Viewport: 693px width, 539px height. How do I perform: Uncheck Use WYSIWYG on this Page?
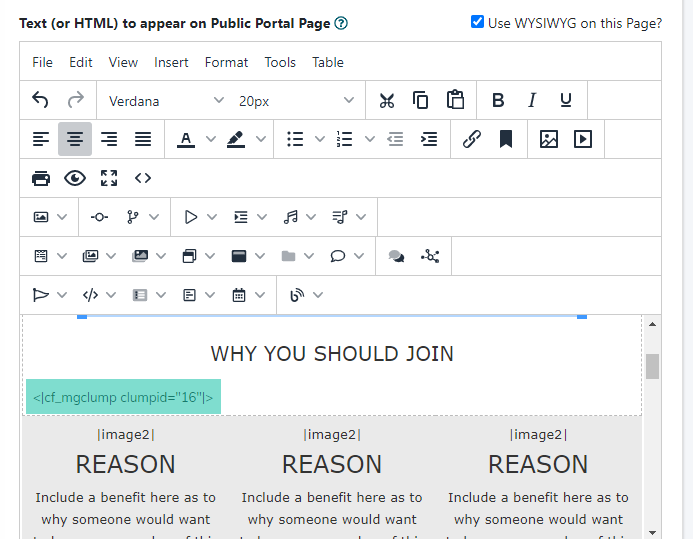click(x=477, y=22)
